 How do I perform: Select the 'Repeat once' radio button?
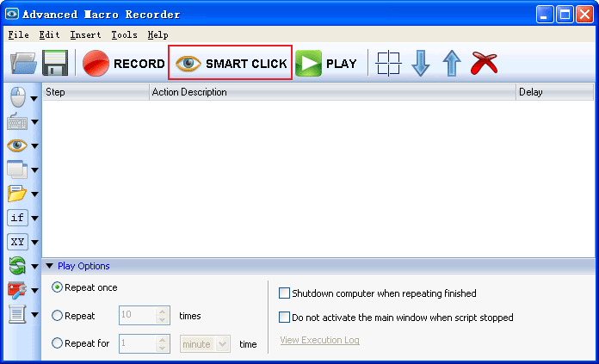[58, 287]
